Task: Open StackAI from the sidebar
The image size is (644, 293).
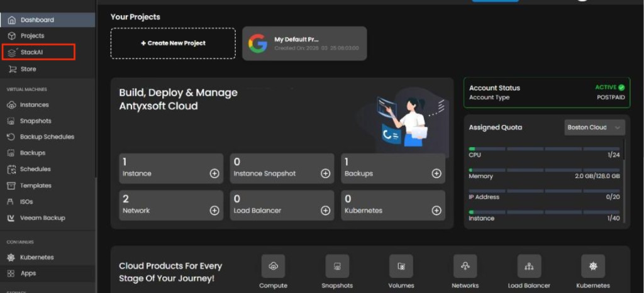Action: click(38, 53)
